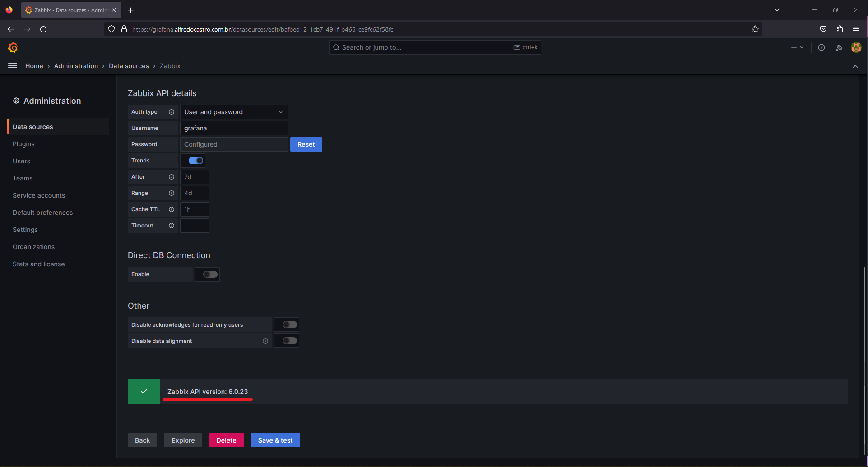Go back with browser back arrow

click(x=11, y=29)
